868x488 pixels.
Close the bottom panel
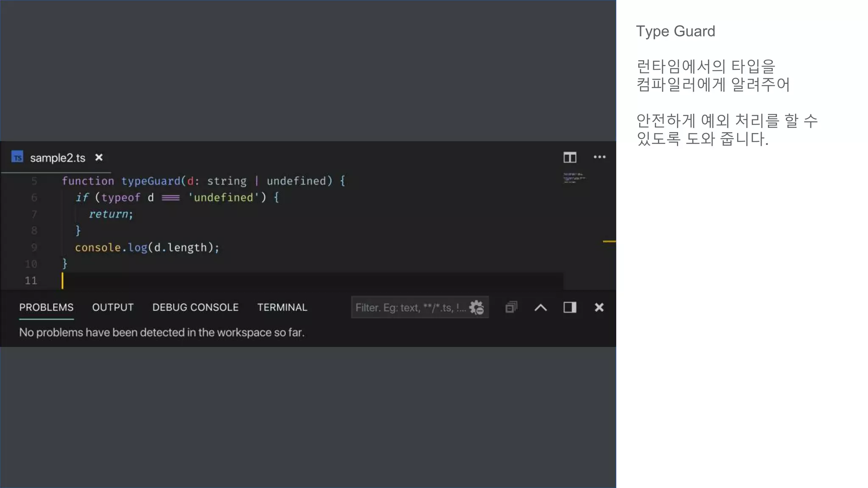599,307
